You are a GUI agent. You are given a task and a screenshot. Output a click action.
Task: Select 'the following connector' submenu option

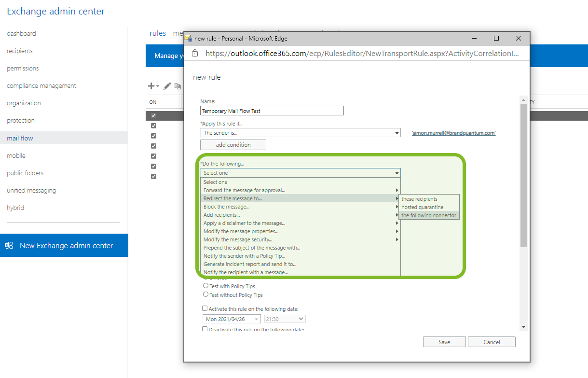click(429, 215)
